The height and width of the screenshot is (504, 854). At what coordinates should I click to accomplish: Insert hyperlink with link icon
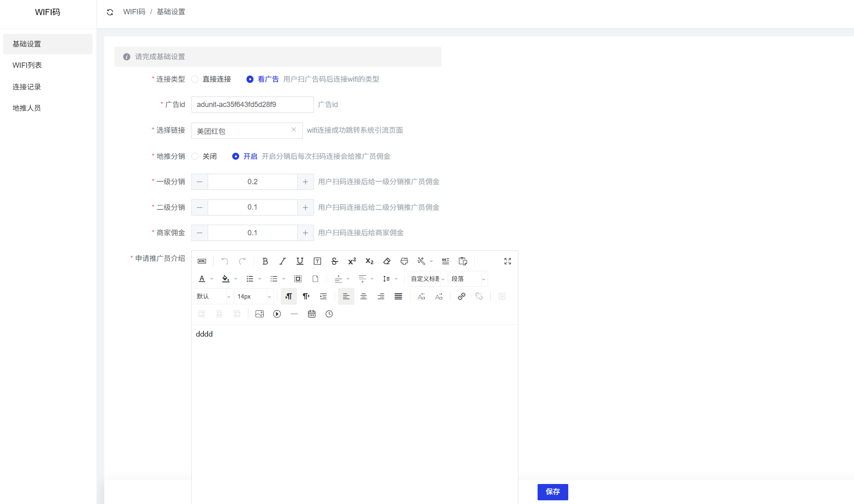click(462, 297)
